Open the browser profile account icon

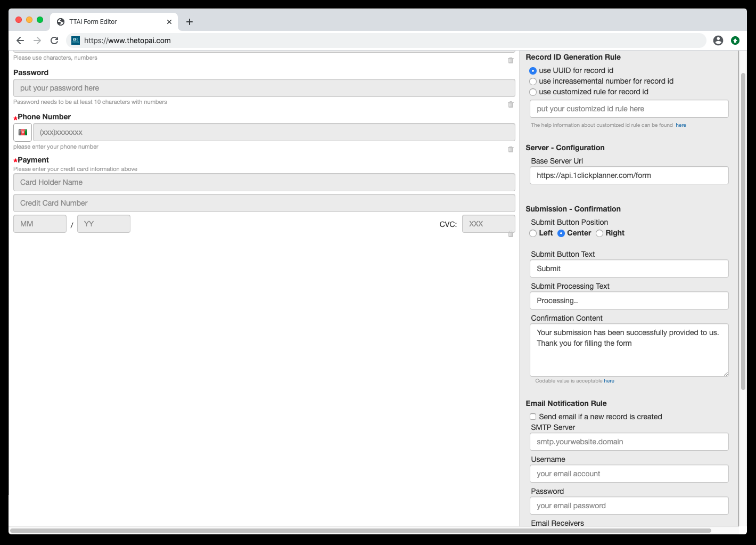click(718, 40)
